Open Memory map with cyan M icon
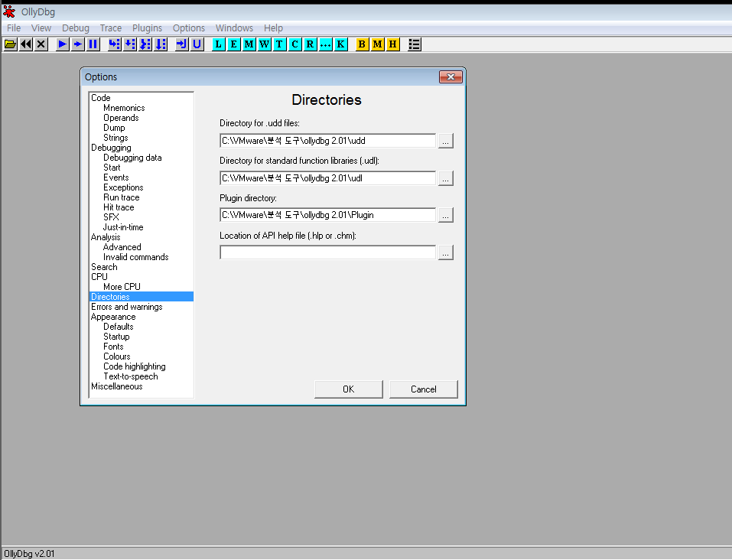Viewport: 732px width, 560px height. pyautogui.click(x=249, y=44)
